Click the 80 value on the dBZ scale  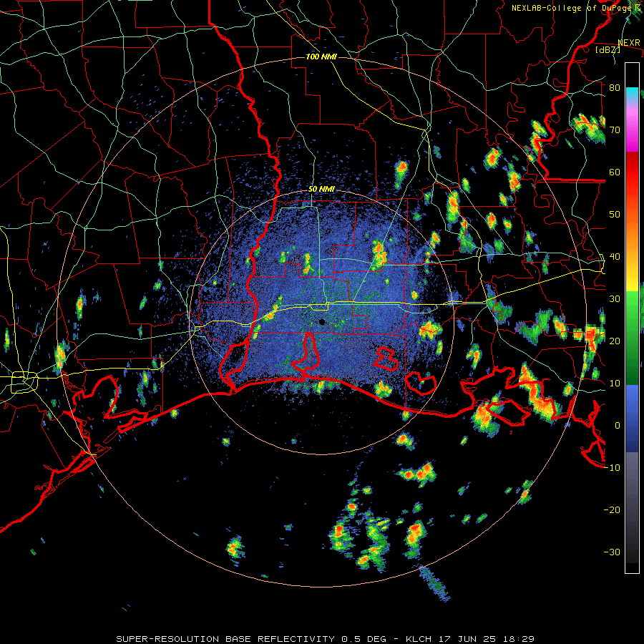[615, 87]
